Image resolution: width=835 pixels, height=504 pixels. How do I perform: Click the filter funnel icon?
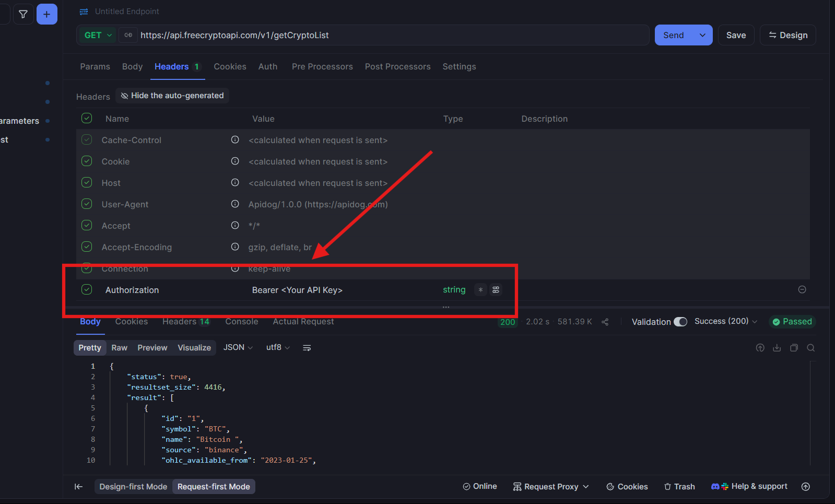(23, 14)
